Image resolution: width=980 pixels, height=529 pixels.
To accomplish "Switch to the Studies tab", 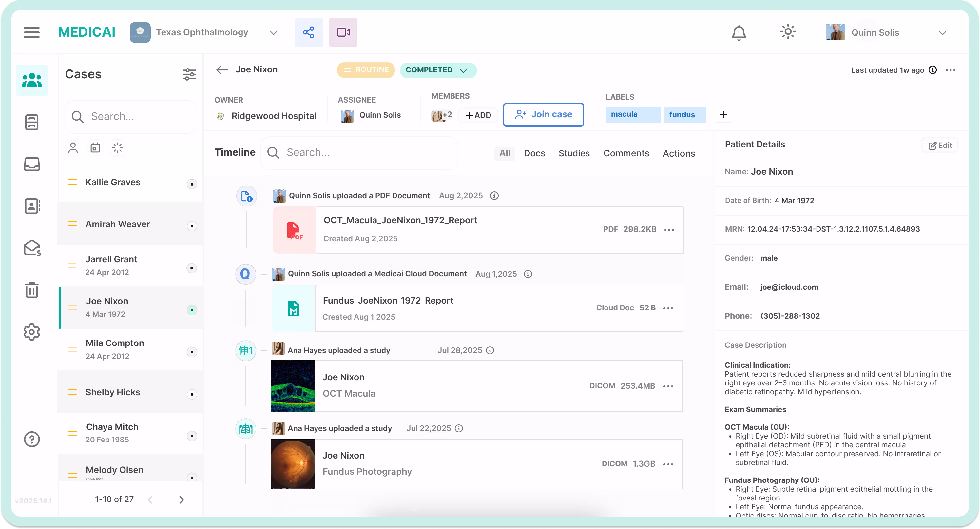I will [x=574, y=153].
